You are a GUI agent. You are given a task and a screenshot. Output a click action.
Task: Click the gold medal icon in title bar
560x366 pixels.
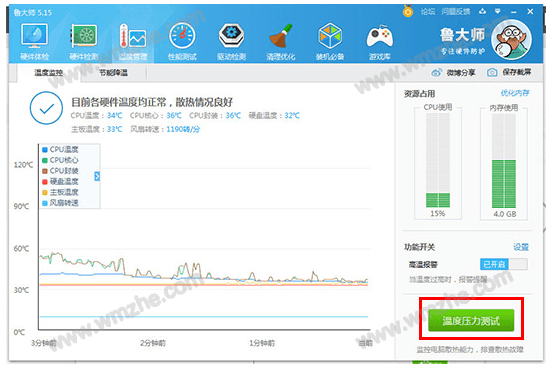tap(408, 11)
